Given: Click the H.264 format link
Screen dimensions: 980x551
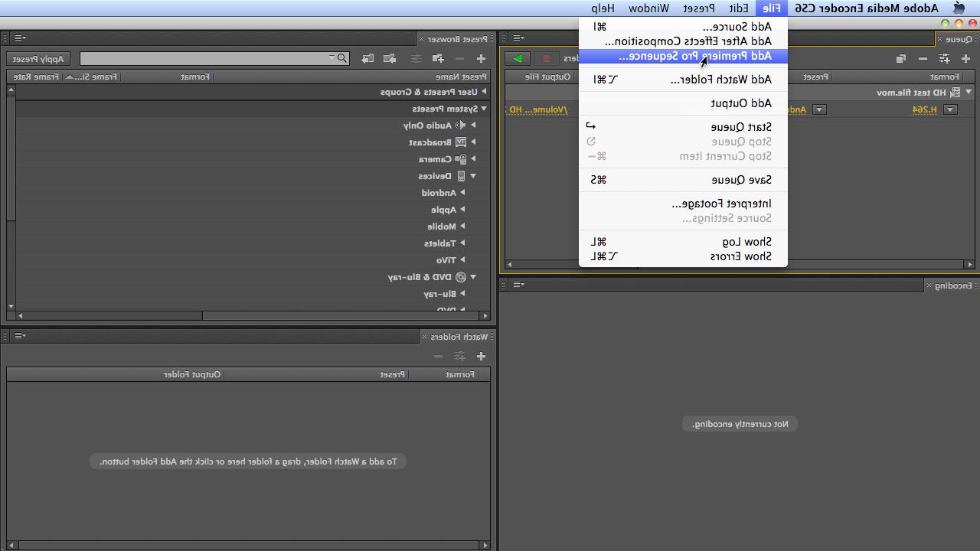Looking at the screenshot, I should (925, 109).
